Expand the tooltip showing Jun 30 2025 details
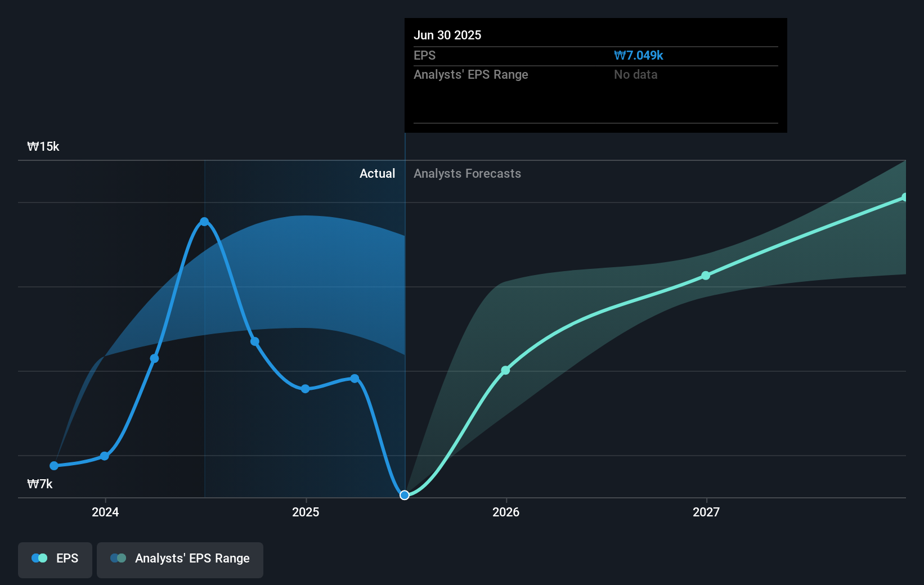The image size is (924, 585). point(595,75)
